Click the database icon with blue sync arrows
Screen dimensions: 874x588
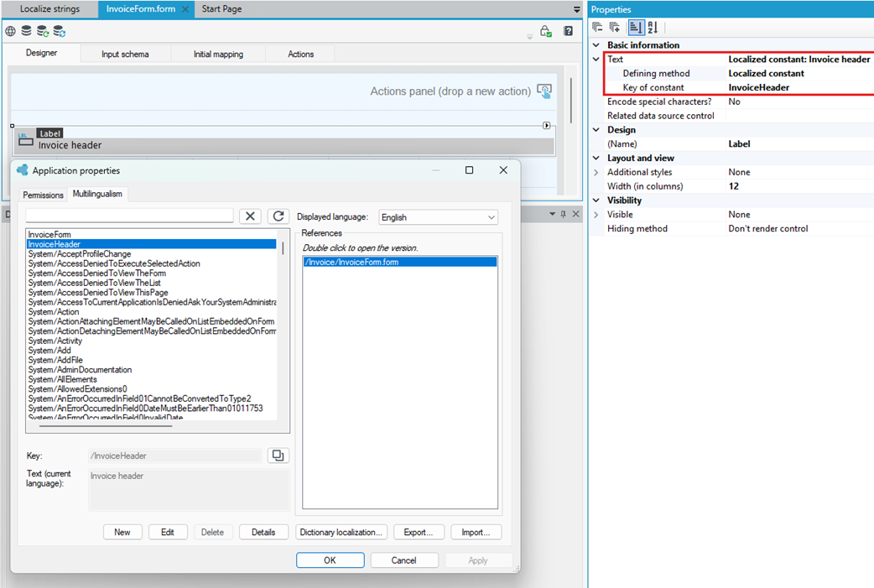[x=59, y=31]
